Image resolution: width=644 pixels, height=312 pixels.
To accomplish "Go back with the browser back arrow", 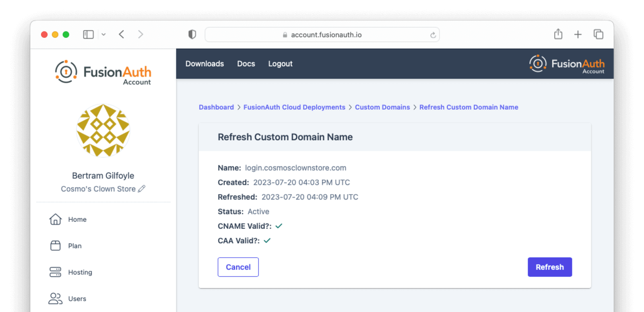I will (x=122, y=35).
